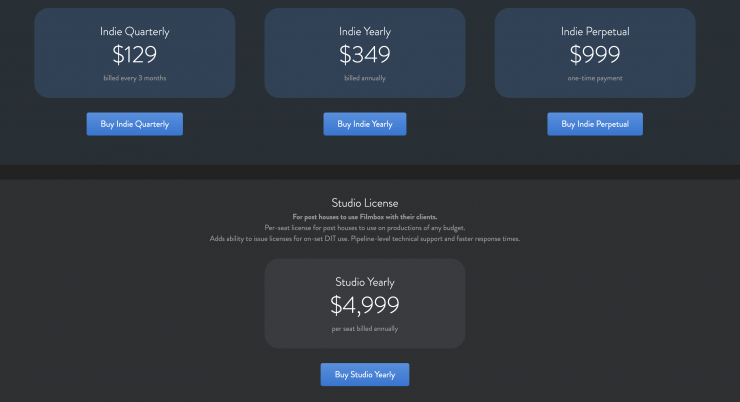Click "billed annually" under Indie Yearly price

365,77
